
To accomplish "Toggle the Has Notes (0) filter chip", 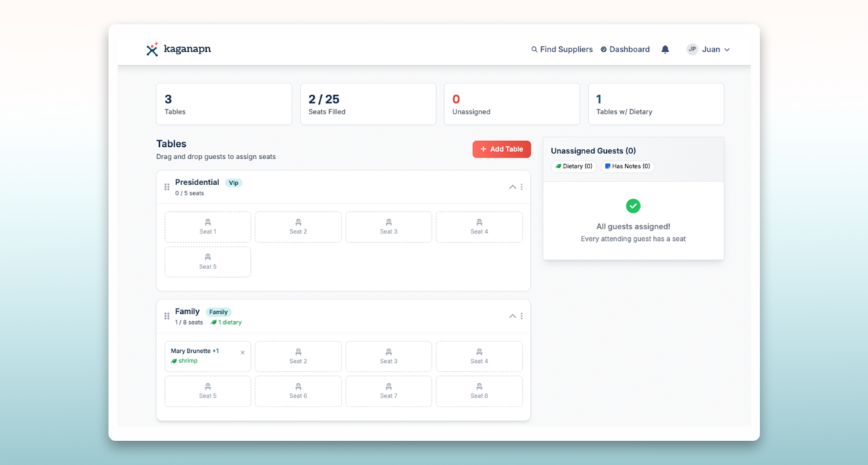I will [x=626, y=166].
